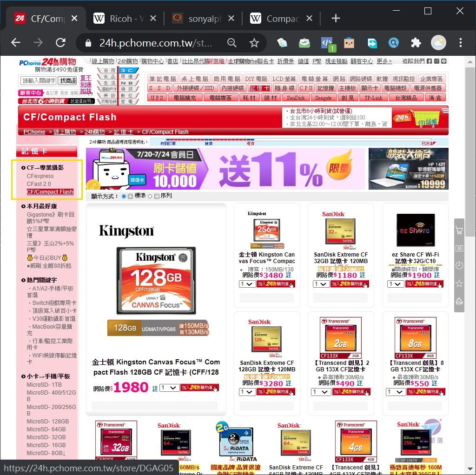
Task: Open new tab with plus button
Action: (x=336, y=19)
